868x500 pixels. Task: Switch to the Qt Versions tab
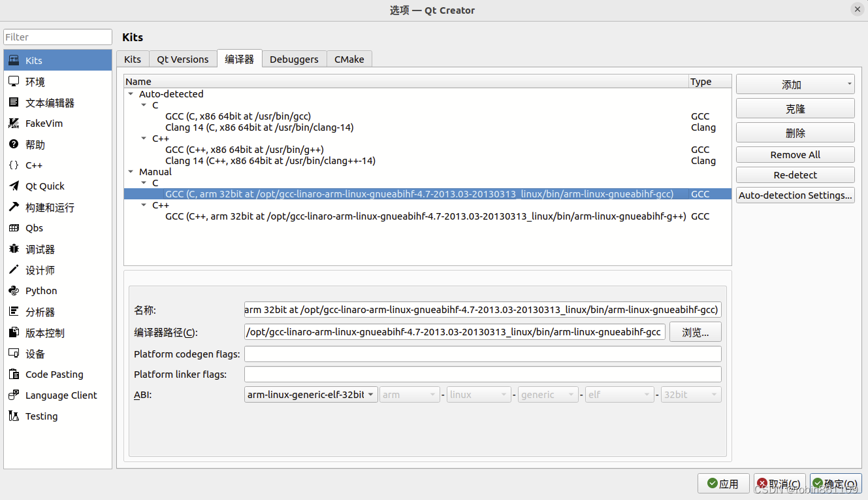[183, 59]
